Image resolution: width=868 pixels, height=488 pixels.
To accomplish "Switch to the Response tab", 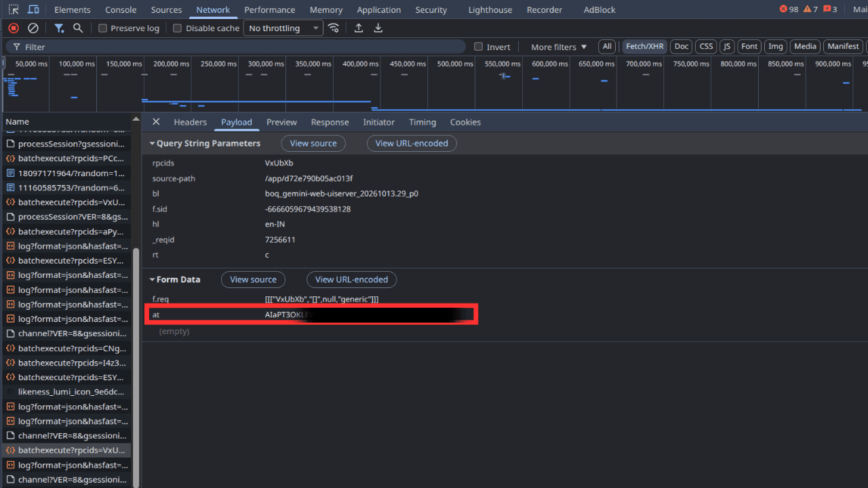I will tap(330, 122).
